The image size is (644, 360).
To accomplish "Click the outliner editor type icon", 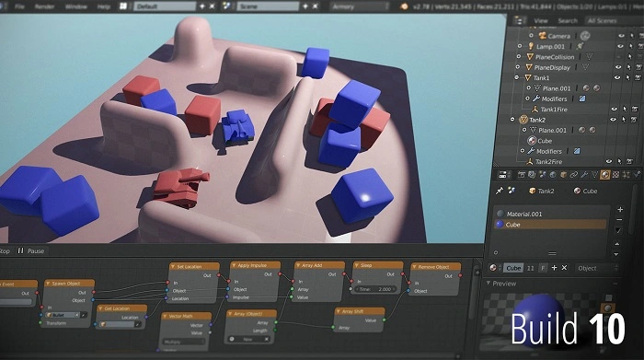I will click(521, 20).
